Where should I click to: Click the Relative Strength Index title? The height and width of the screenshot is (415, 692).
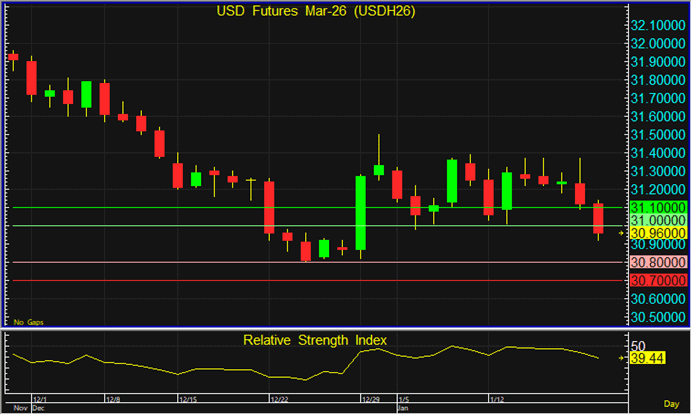[x=316, y=340]
